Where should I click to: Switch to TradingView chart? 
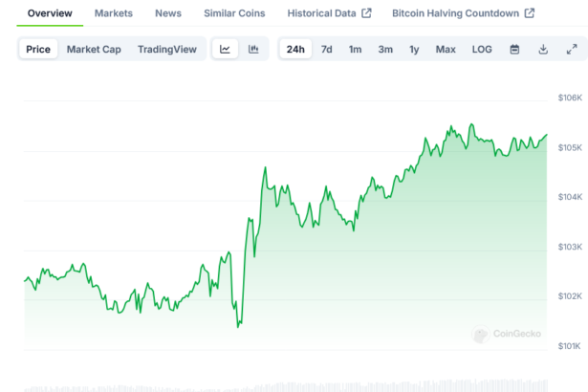tap(166, 50)
